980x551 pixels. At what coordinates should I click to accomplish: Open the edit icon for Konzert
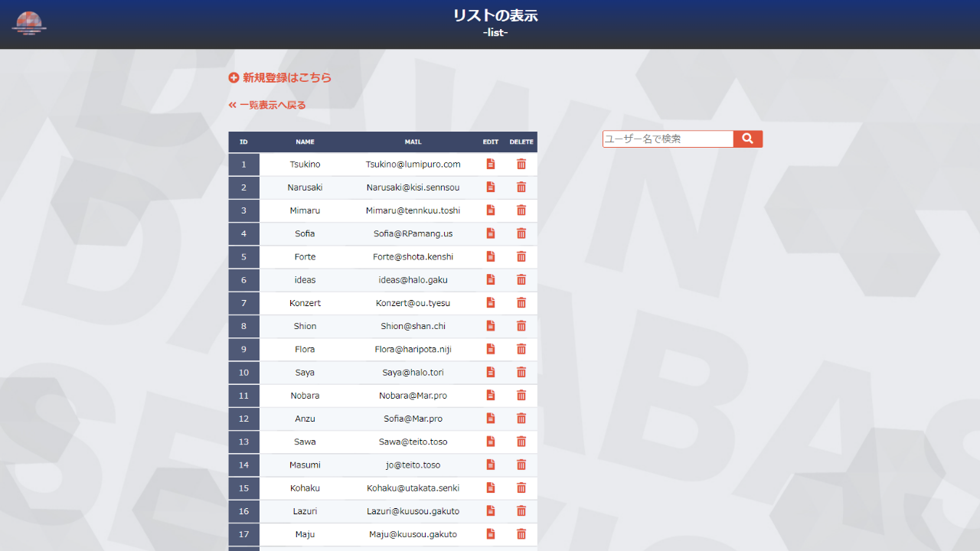[x=490, y=302]
